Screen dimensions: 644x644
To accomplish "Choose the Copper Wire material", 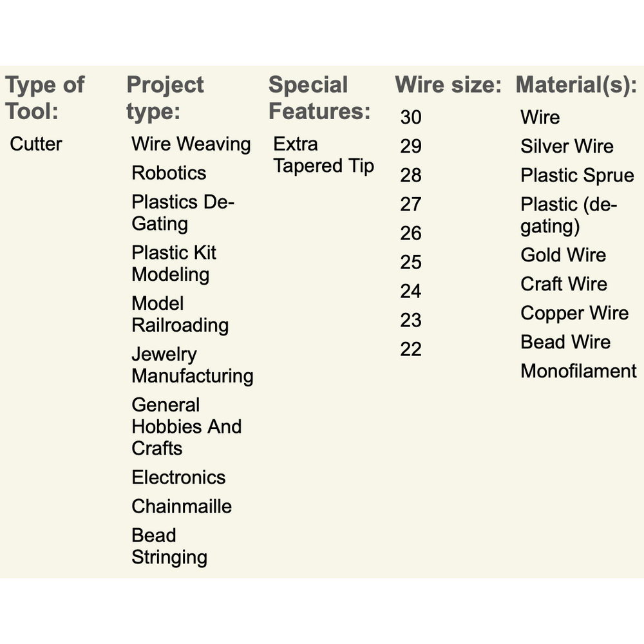I will tap(574, 313).
